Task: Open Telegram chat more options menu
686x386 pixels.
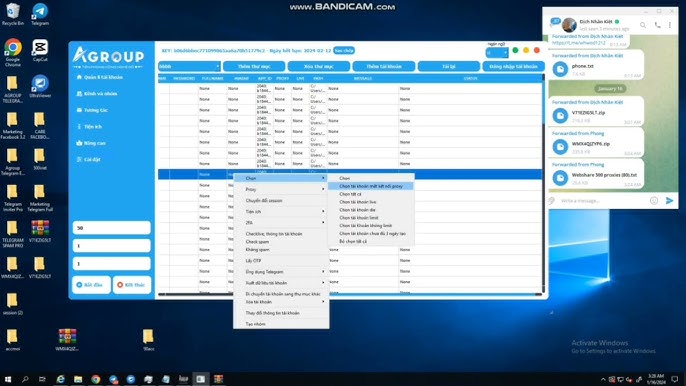Action: point(670,25)
